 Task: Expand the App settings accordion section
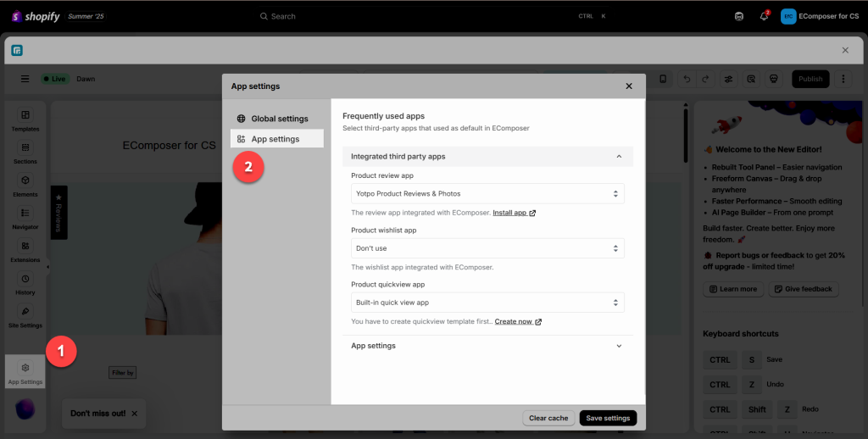487,346
